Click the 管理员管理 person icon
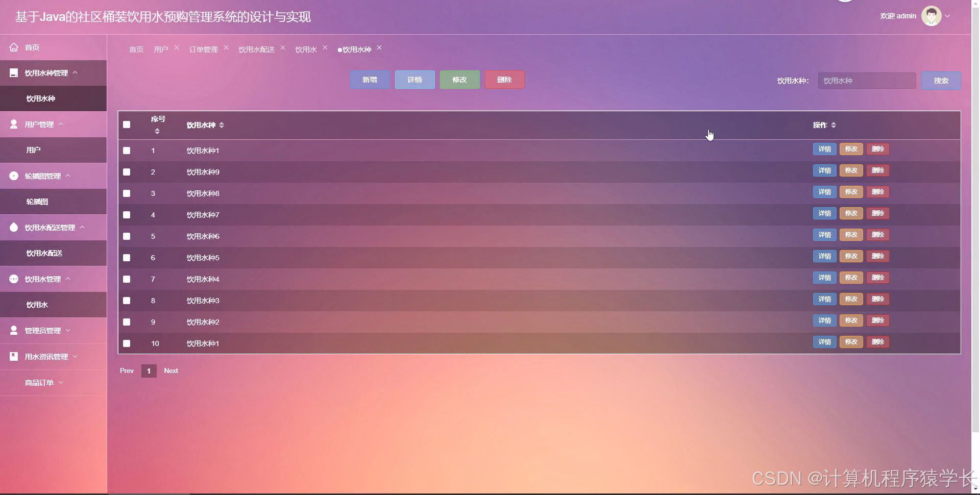Viewport: 980px width, 495px height. (14, 330)
